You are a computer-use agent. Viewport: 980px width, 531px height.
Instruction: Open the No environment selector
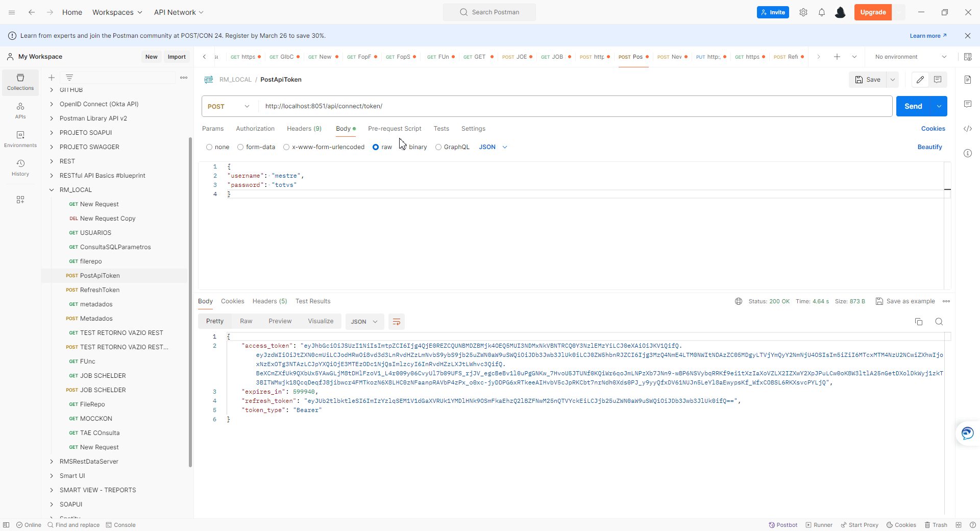(x=911, y=57)
